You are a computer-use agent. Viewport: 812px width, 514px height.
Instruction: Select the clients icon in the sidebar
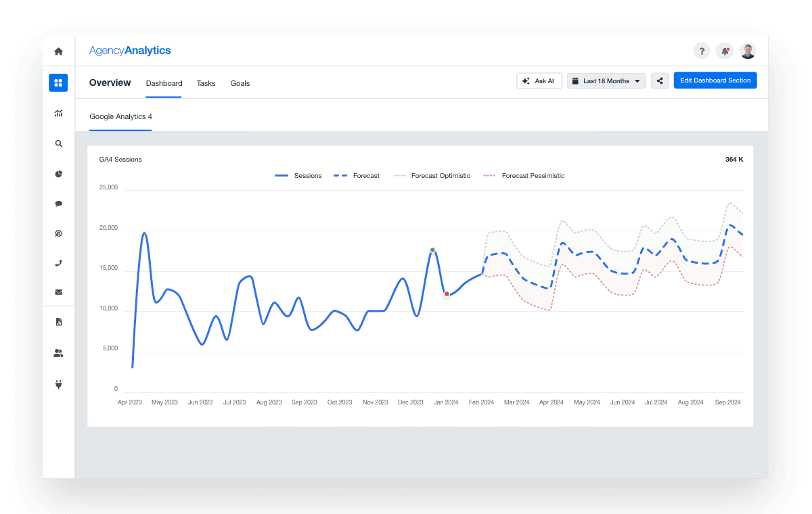(x=58, y=352)
